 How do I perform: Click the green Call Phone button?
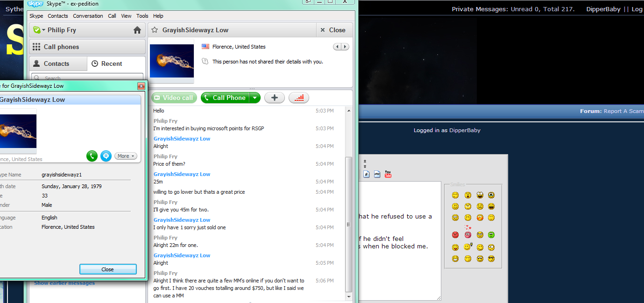(x=225, y=98)
